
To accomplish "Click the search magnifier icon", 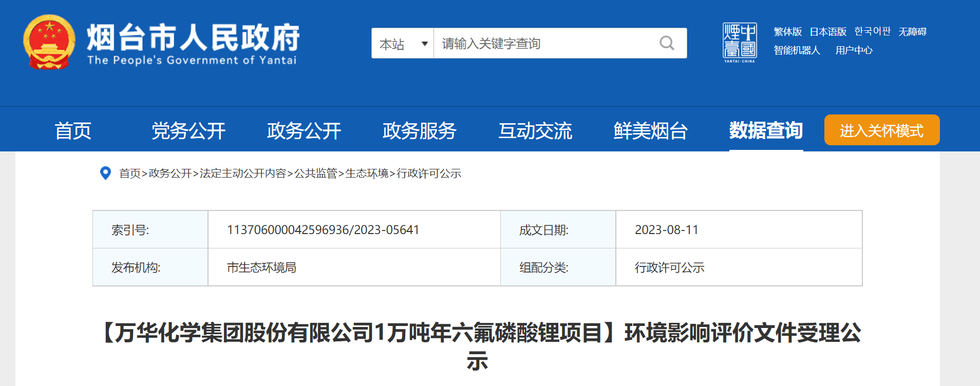I will tap(667, 43).
